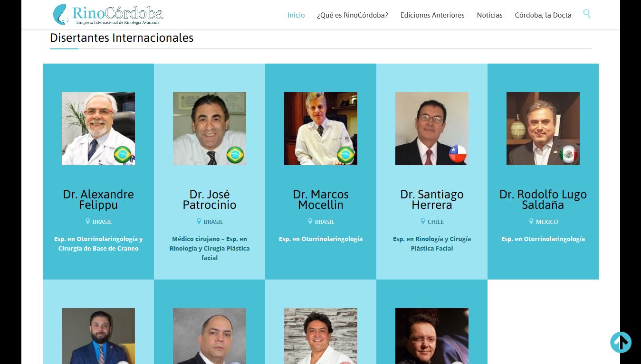The height and width of the screenshot is (364, 641).
Task: Click location pin next to CHILE
Action: click(x=423, y=221)
